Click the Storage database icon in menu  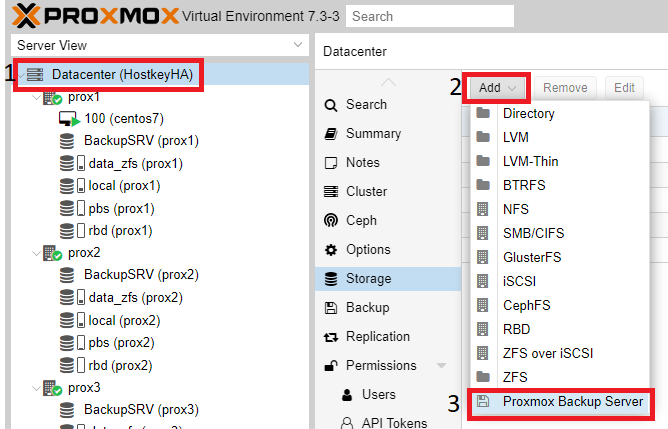[331, 279]
